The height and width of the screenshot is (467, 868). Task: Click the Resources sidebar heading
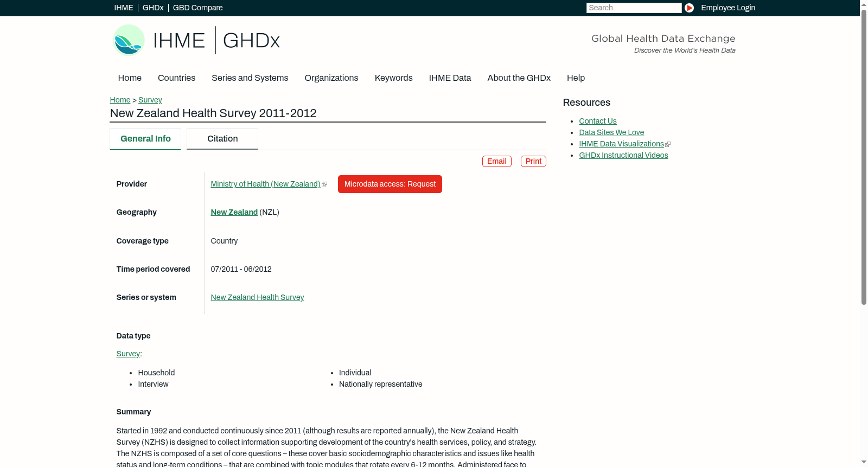(586, 103)
